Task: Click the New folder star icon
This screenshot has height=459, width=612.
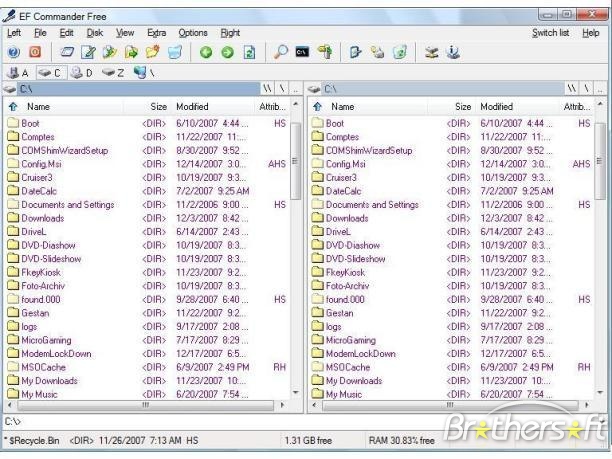Action: 153,52
